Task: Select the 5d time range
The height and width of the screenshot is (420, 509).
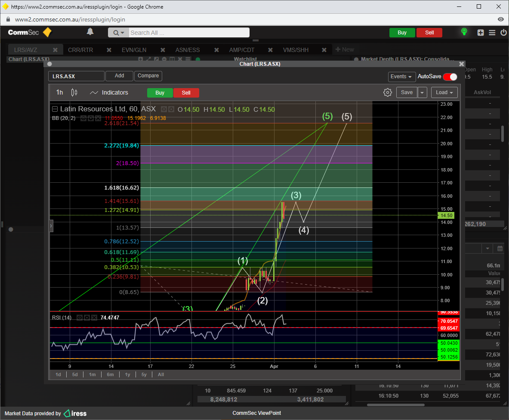Action: [75, 374]
